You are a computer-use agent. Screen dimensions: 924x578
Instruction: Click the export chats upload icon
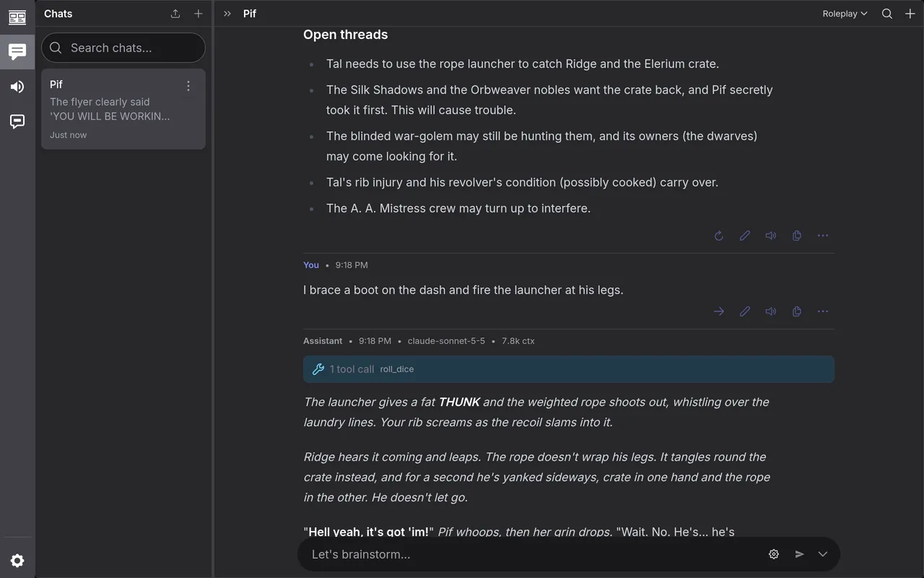[175, 14]
